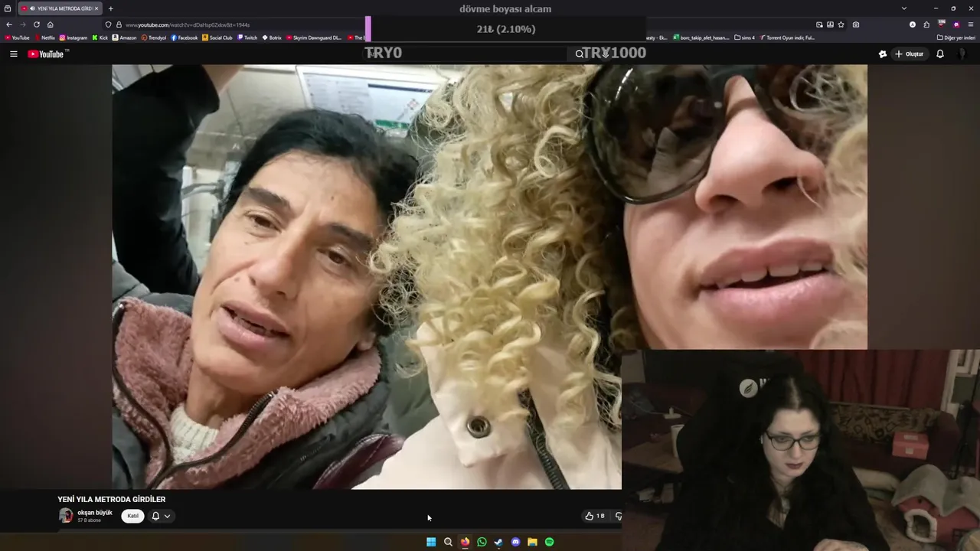The height and width of the screenshot is (551, 980).
Task: Click the tab history icon at top-left
Action: 8,8
